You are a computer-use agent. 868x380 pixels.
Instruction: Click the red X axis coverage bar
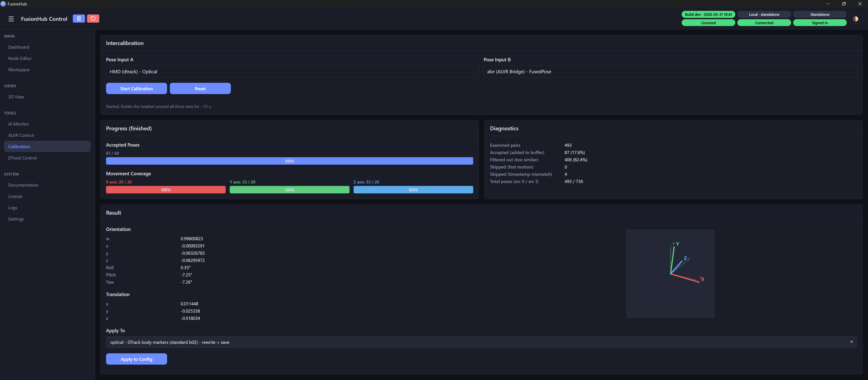[166, 190]
